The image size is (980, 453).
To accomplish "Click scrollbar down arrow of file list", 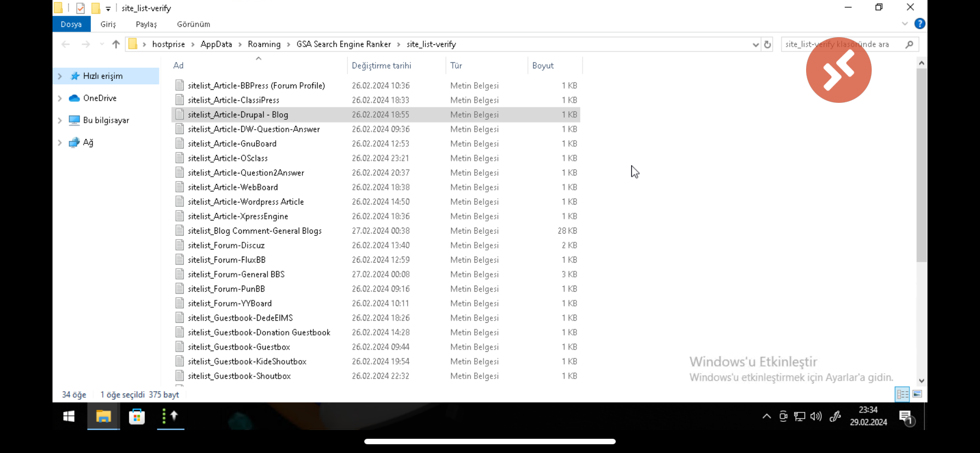I will coord(921,381).
